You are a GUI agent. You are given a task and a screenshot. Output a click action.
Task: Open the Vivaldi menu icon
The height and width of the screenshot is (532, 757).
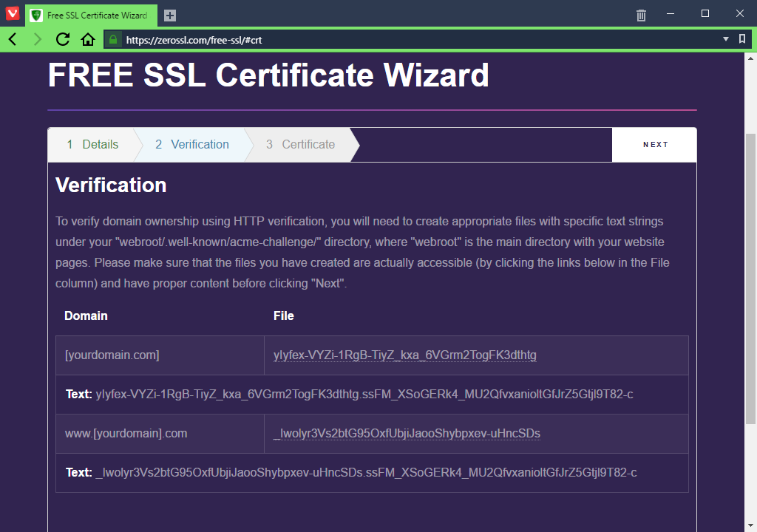(x=12, y=13)
